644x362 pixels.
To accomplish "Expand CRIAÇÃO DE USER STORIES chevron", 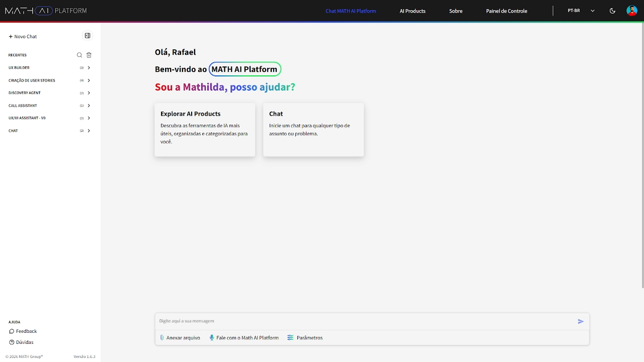I will pyautogui.click(x=89, y=80).
